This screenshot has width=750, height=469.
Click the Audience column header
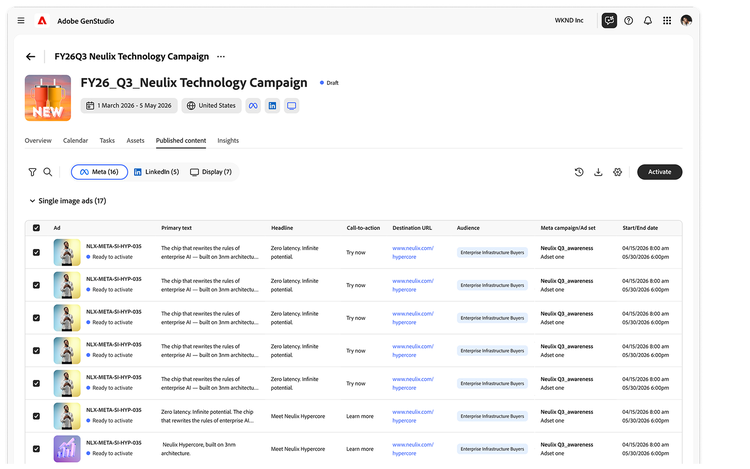click(x=468, y=228)
